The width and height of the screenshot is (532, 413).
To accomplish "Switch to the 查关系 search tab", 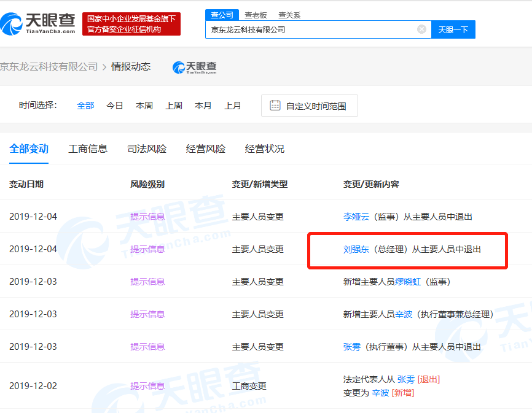I will 289,15.
